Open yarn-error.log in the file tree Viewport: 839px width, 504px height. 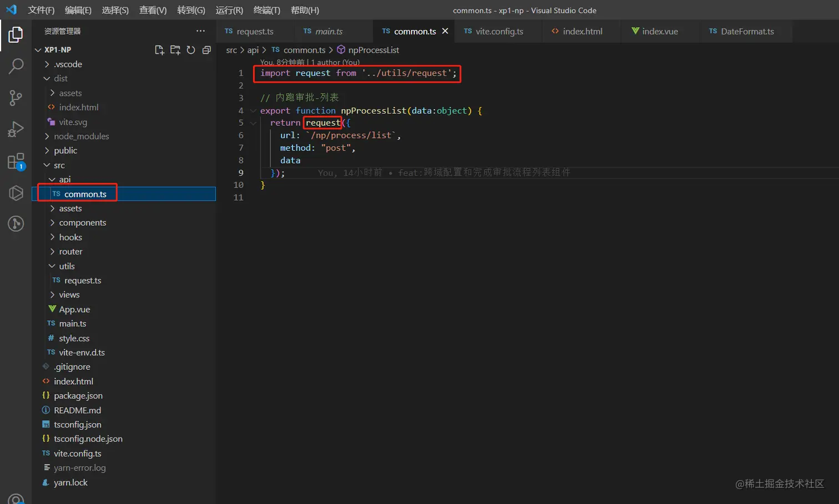pyautogui.click(x=124, y=468)
